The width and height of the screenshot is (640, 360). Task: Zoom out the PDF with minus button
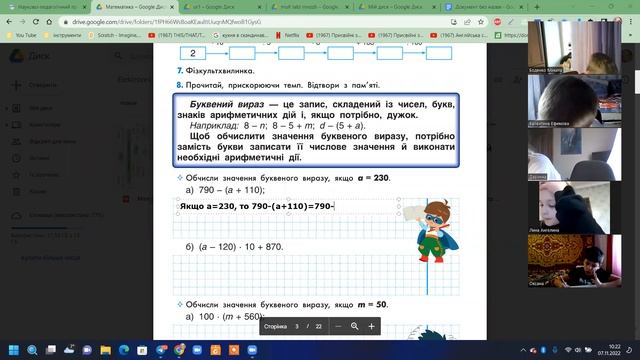point(338,327)
